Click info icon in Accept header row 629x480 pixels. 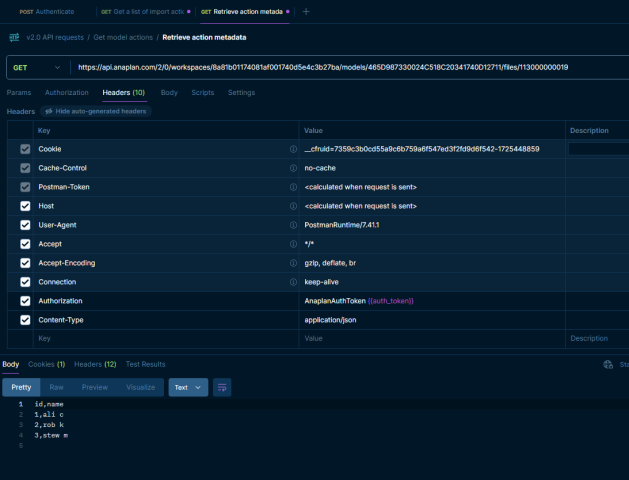pos(293,244)
